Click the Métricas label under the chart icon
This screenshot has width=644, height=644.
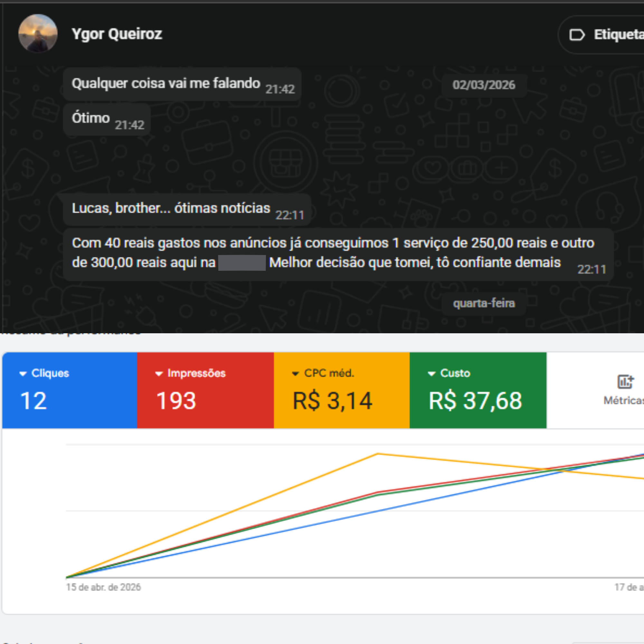pyautogui.click(x=623, y=400)
